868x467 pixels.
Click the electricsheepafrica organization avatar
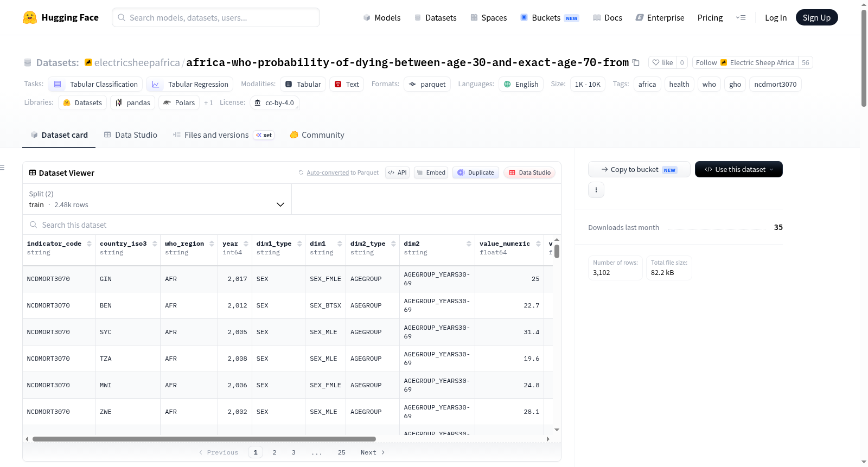(x=88, y=63)
